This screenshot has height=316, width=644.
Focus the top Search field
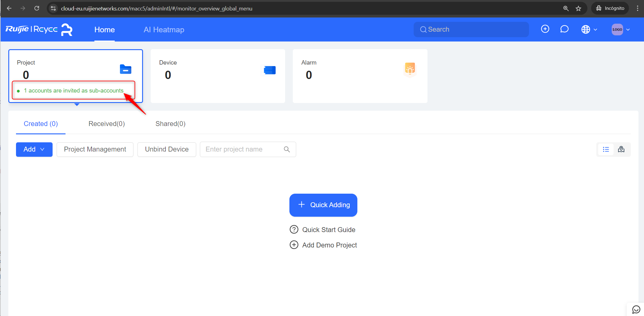pos(471,30)
